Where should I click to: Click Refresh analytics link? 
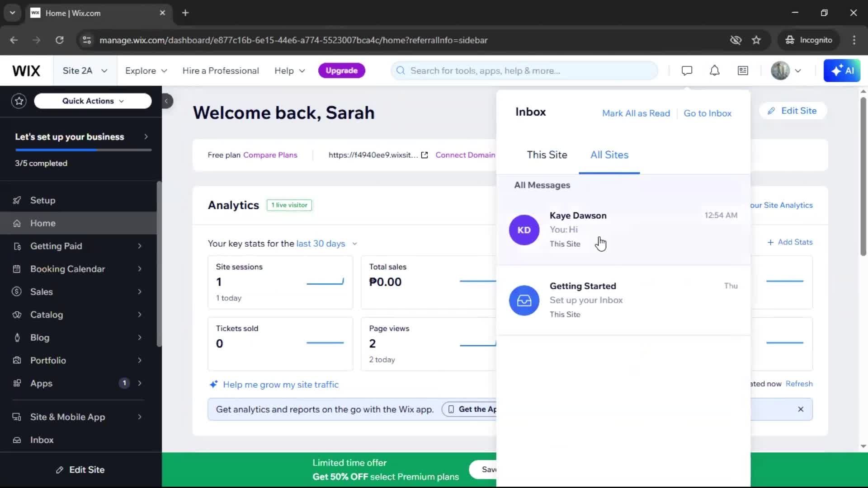point(799,384)
